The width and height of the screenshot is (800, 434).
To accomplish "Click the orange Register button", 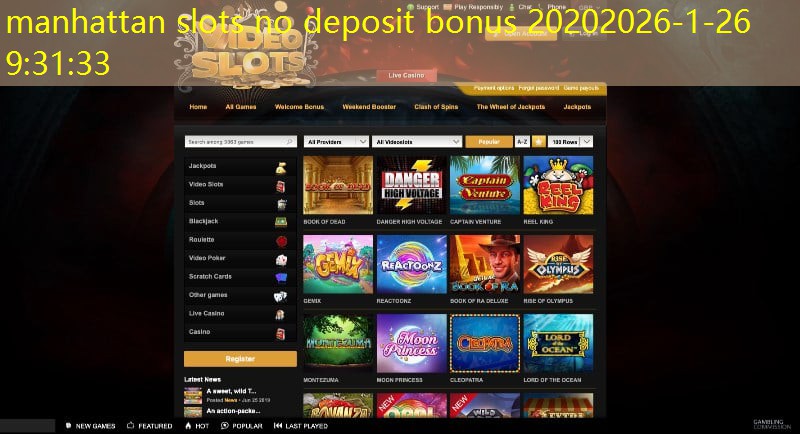I will 240,359.
